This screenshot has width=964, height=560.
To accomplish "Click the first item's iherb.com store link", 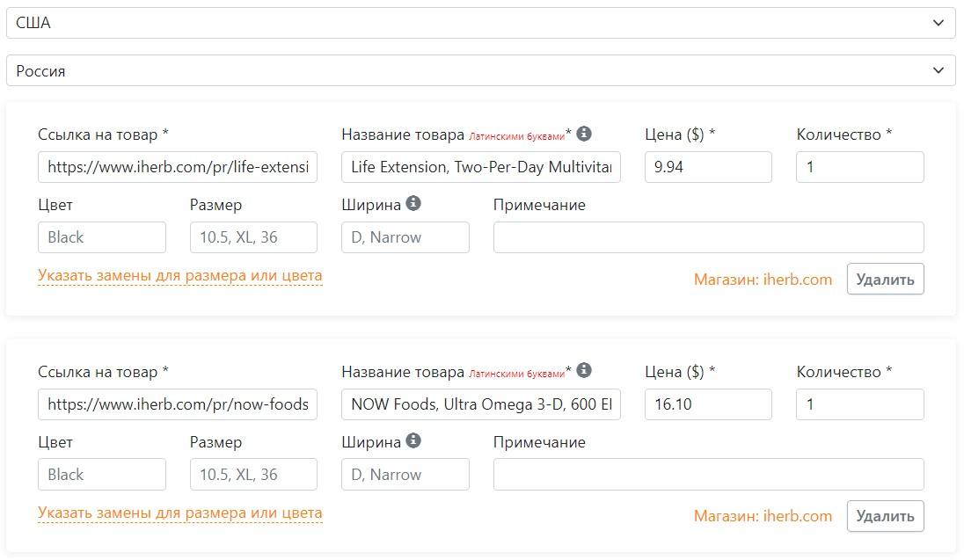I will coord(763,280).
